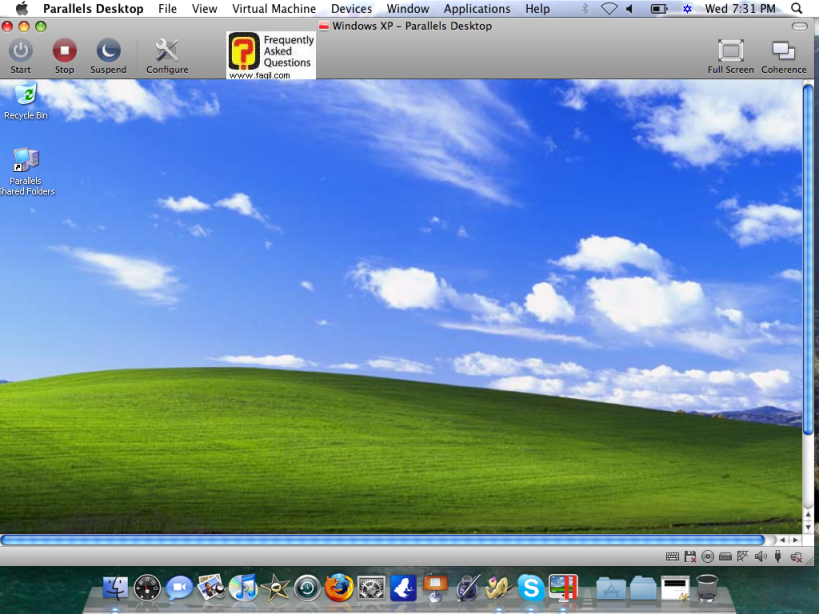The width and height of the screenshot is (819, 614).
Task: Open System Preferences from the Dock
Action: pos(371,588)
